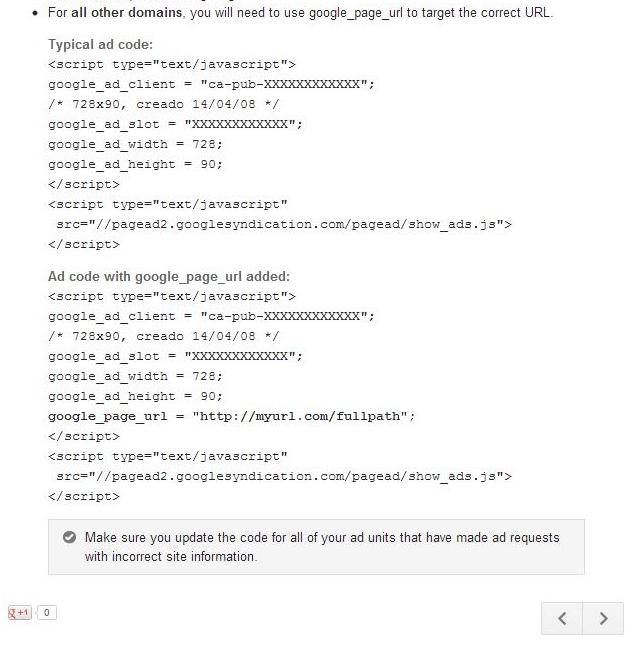Screen dimensions: 644x656
Task: Click google_ad_slot line in the second code block
Action: pos(175,356)
